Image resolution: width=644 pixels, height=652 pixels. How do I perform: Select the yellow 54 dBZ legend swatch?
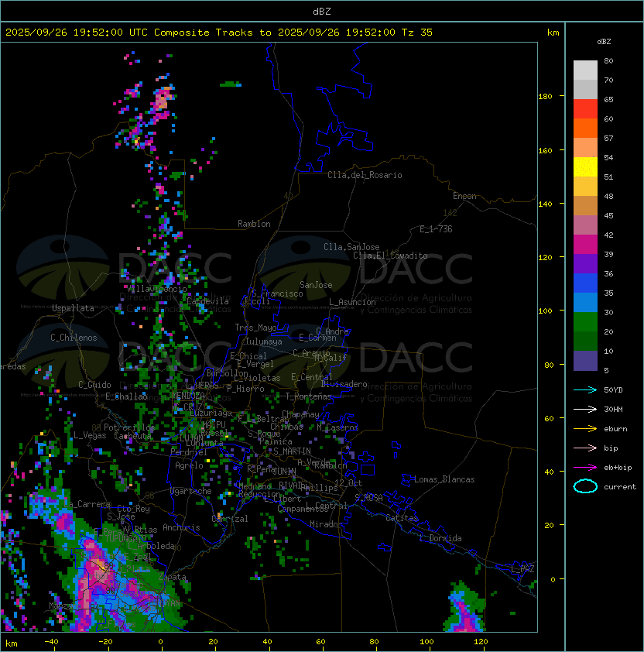pos(585,166)
